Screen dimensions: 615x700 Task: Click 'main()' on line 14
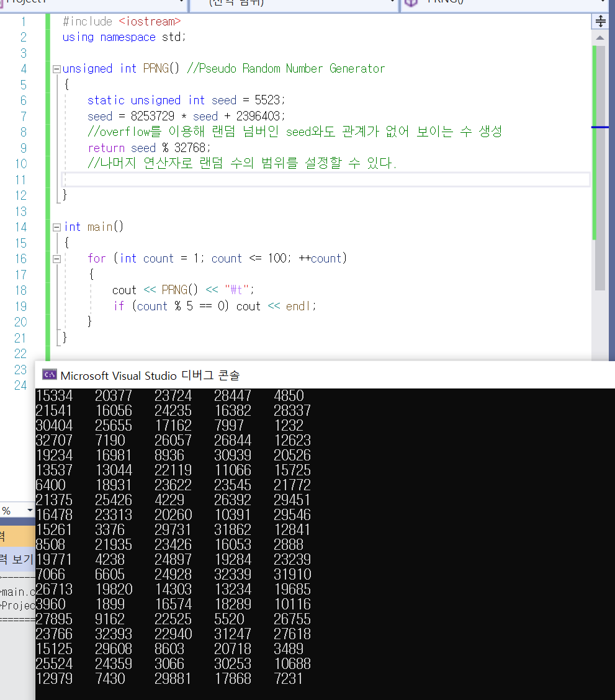tap(105, 227)
